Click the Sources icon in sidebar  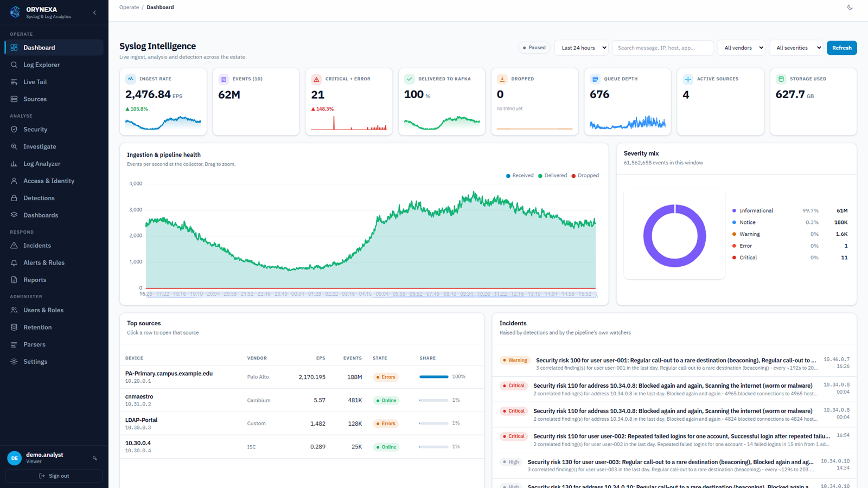(14, 99)
